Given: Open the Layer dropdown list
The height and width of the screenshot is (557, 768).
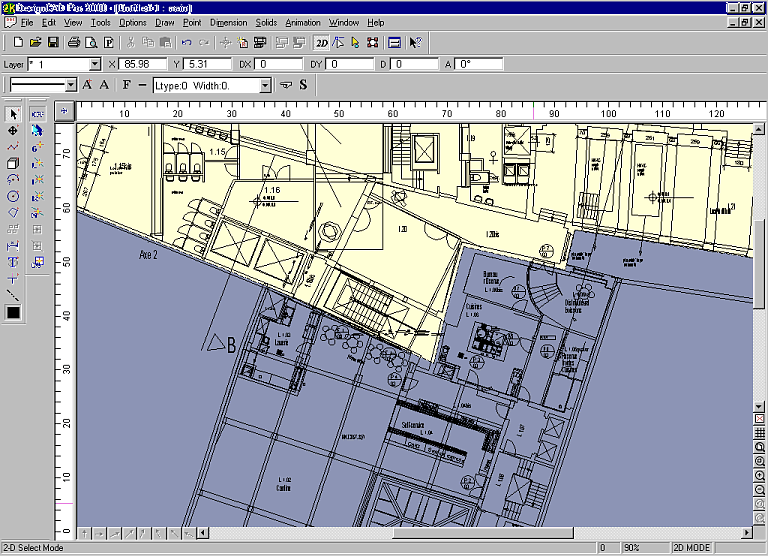Looking at the screenshot, I should (x=95, y=64).
